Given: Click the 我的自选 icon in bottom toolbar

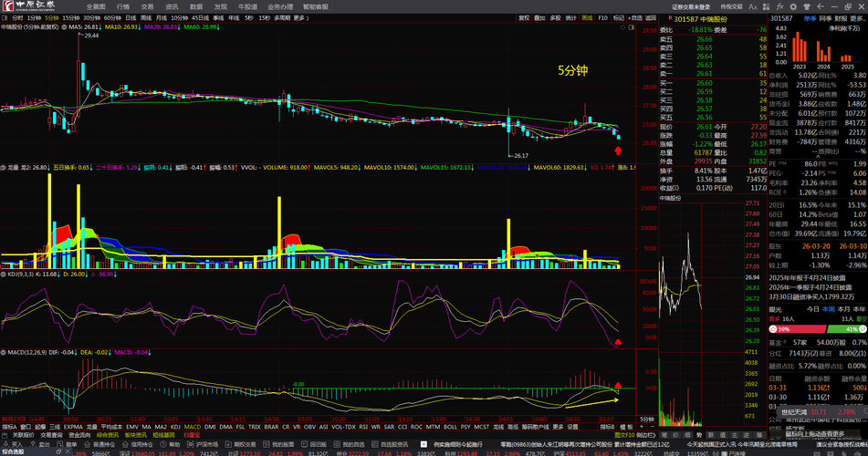Looking at the screenshot, I should [x=337, y=444].
